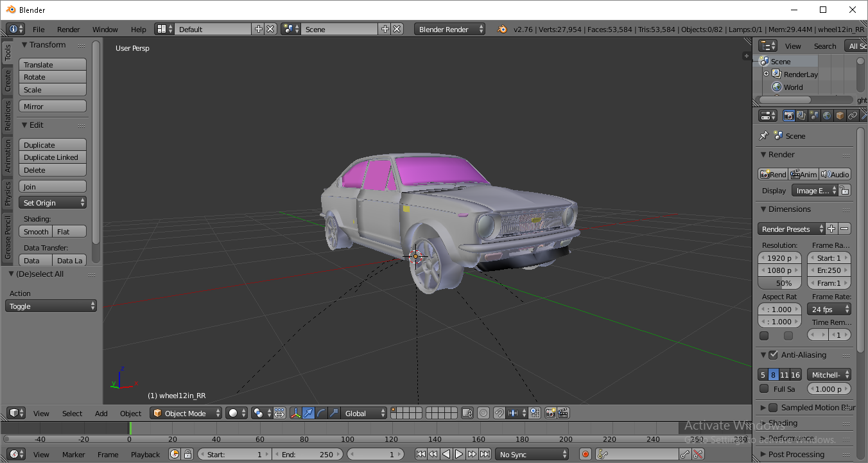The height and width of the screenshot is (463, 868).
Task: Click the OpenGL render image camera icon
Action: (550, 414)
